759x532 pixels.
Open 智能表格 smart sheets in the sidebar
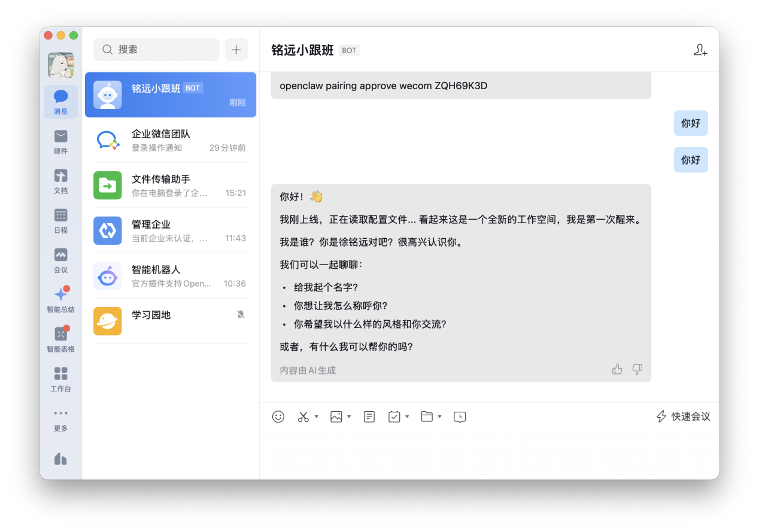tap(60, 339)
